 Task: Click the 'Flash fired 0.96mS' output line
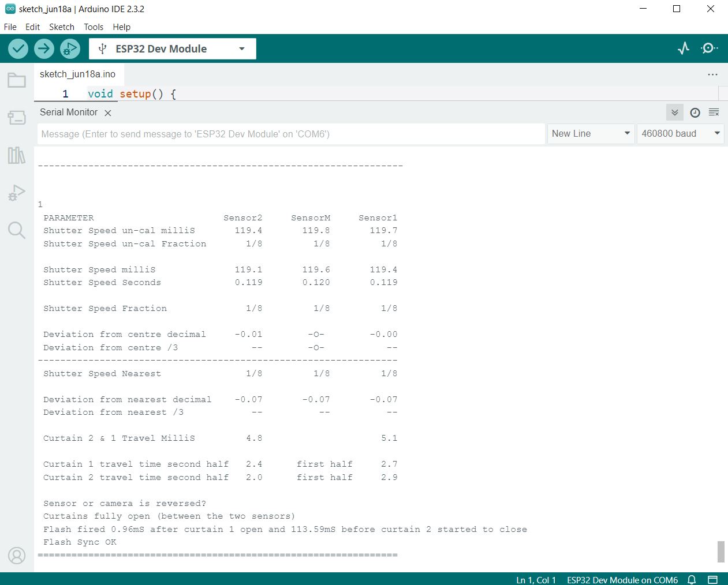tap(285, 529)
